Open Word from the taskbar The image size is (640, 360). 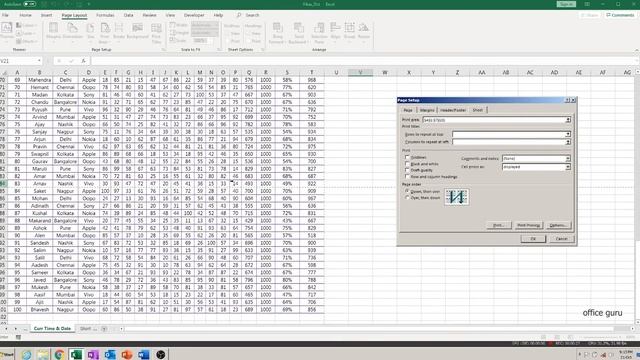click(143, 354)
